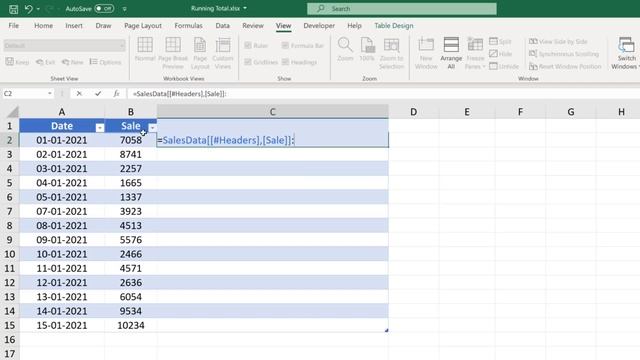The width and height of the screenshot is (640, 360).
Task: Click the Keep sheet view button
Action: click(x=18, y=62)
